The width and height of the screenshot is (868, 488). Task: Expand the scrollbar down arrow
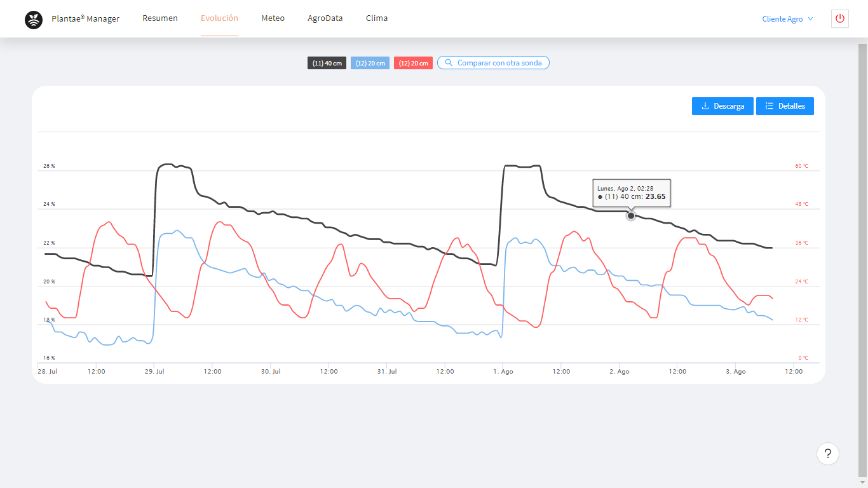tap(864, 483)
